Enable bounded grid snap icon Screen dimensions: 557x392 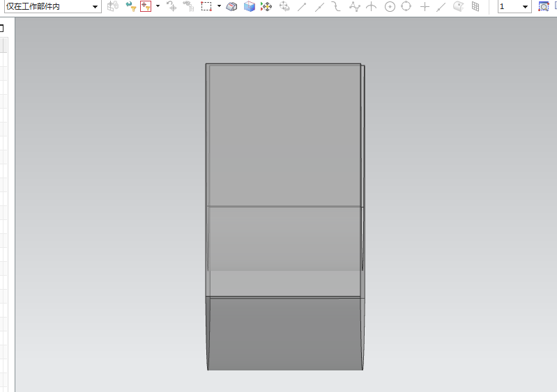click(475, 6)
